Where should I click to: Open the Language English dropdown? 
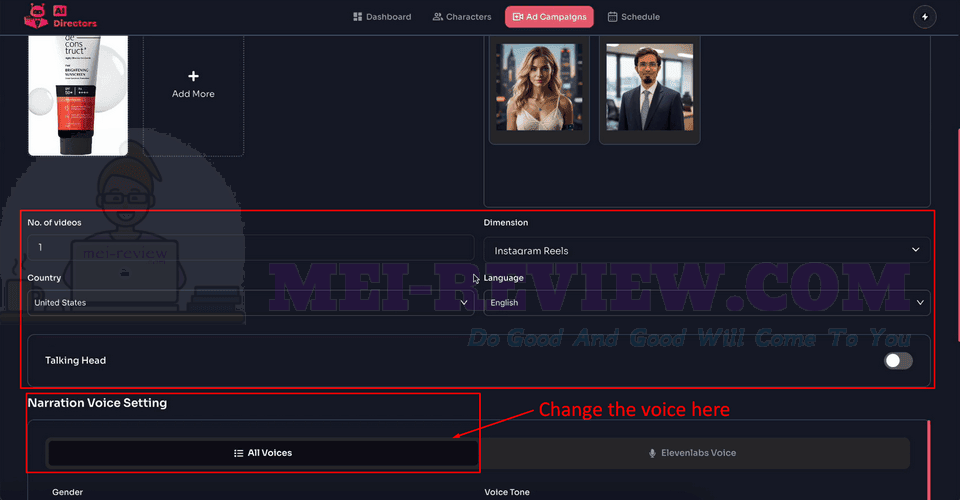pyautogui.click(x=707, y=302)
